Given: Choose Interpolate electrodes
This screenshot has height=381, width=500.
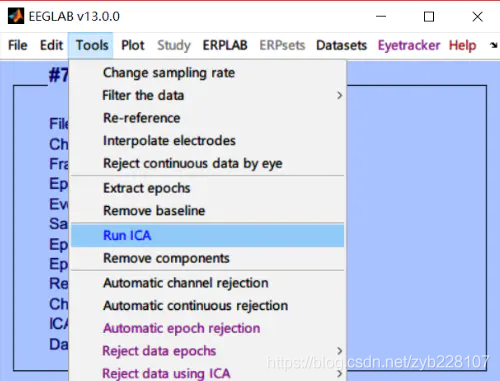Looking at the screenshot, I should tap(207, 141).
